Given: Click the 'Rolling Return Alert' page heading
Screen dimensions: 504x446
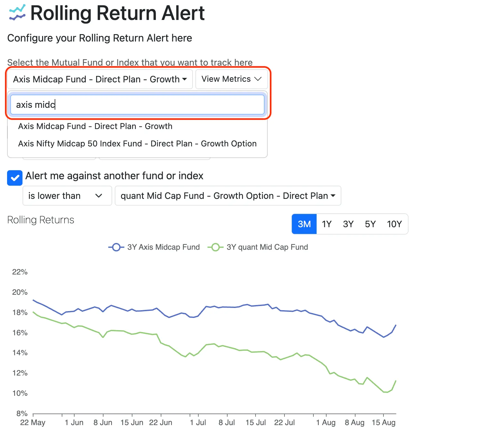Looking at the screenshot, I should 117,13.
